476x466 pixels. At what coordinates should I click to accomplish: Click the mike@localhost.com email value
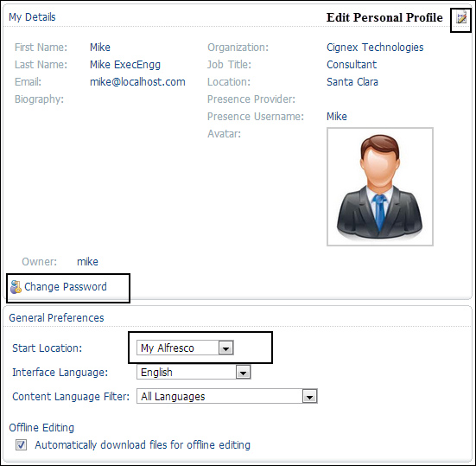click(137, 82)
